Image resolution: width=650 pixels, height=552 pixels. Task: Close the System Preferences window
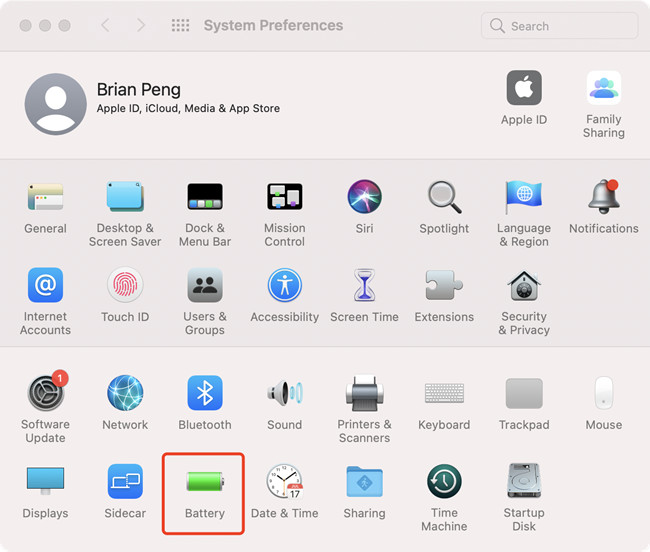tap(26, 25)
